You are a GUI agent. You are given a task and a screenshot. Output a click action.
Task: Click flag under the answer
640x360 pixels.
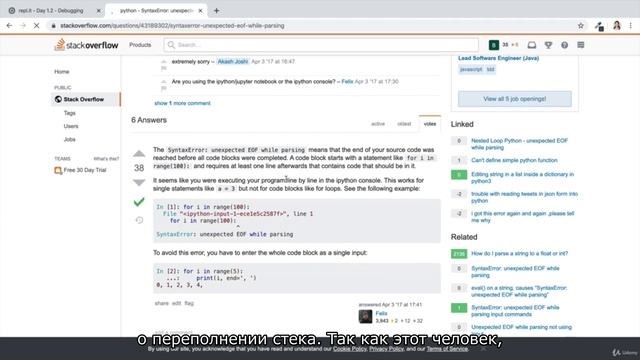(189, 303)
